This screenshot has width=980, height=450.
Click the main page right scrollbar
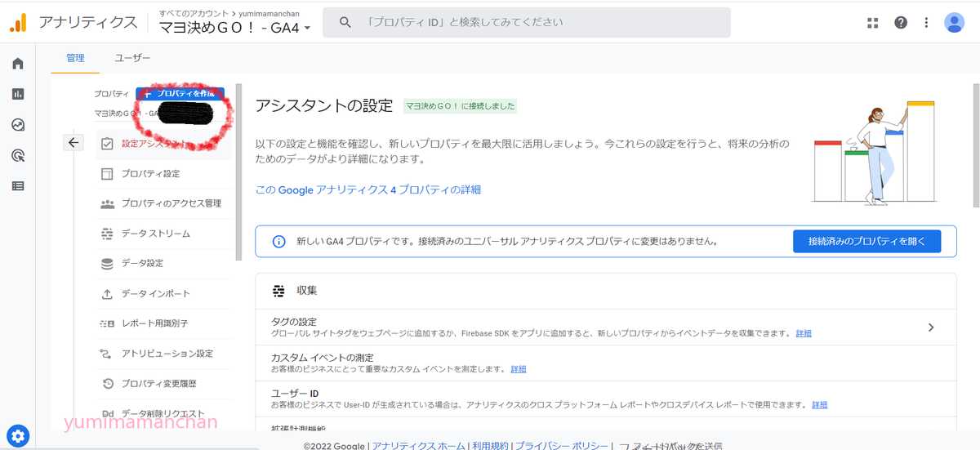[976, 147]
